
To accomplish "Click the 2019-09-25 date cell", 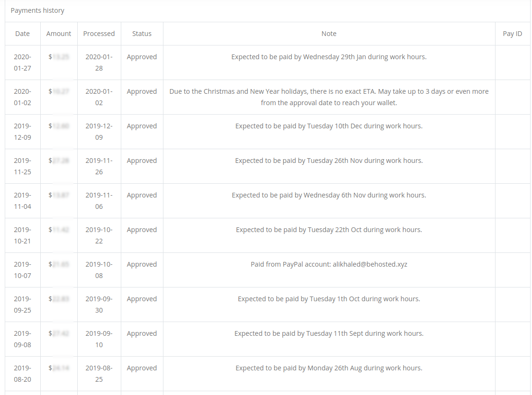I will point(22,305).
